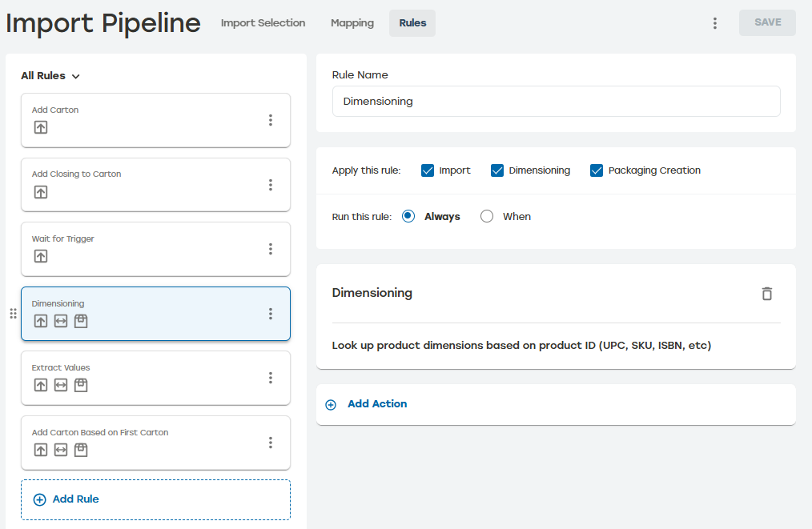Open the Extract Values rule options menu
Screen dimensions: 812x529
click(271, 378)
